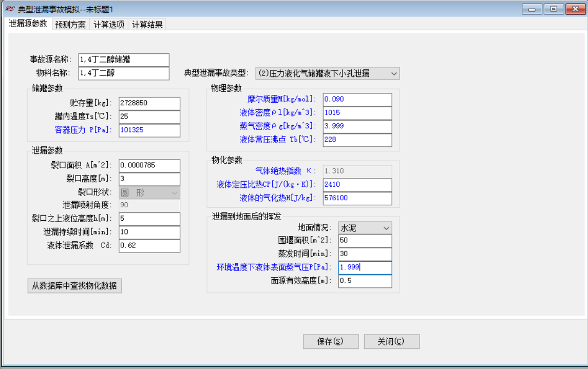Viewport: 588px width, 369px height.
Task: Click the 容器压力 P[Pa] blue label
Action: [x=83, y=130]
